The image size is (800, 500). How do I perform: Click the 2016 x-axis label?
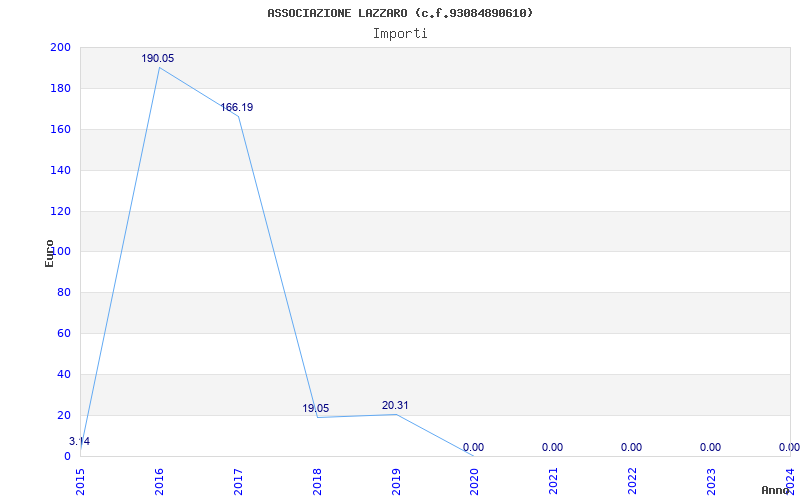159,481
